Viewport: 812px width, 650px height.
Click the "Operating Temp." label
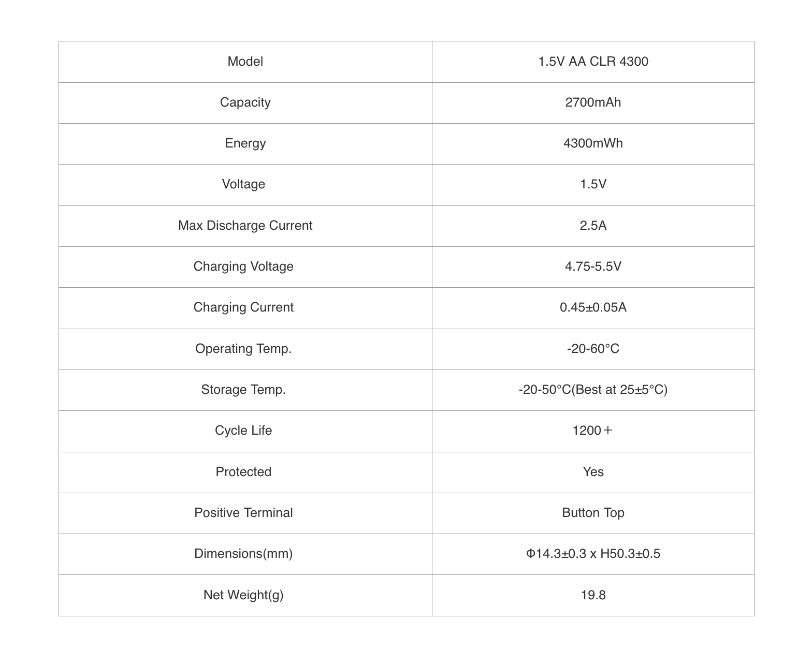(x=243, y=349)
